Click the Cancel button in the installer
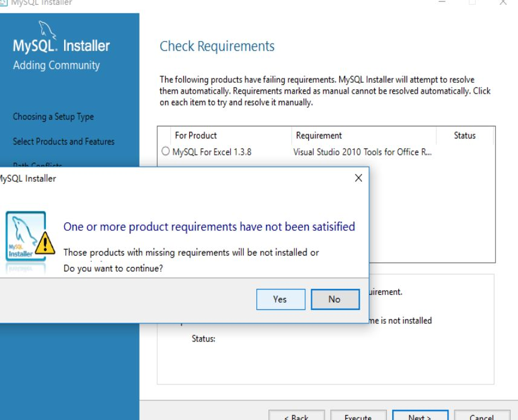Image resolution: width=518 pixels, height=420 pixels. tap(482, 416)
